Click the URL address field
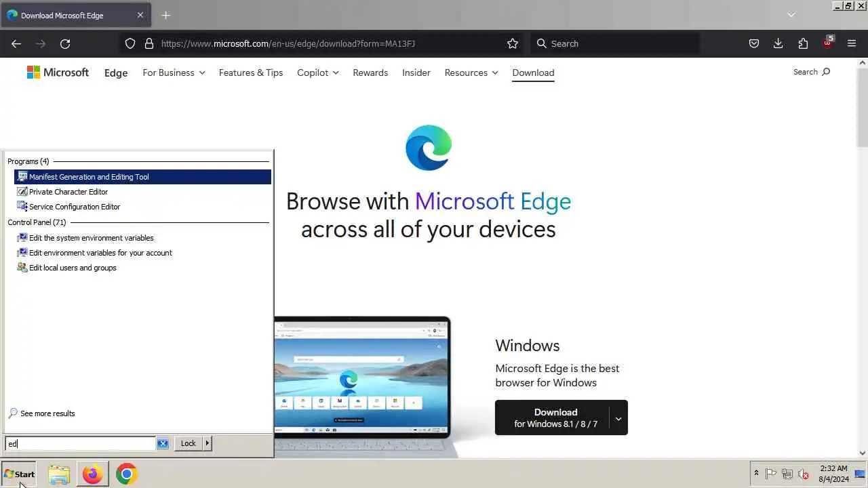Image resolution: width=868 pixels, height=488 pixels. click(329, 43)
